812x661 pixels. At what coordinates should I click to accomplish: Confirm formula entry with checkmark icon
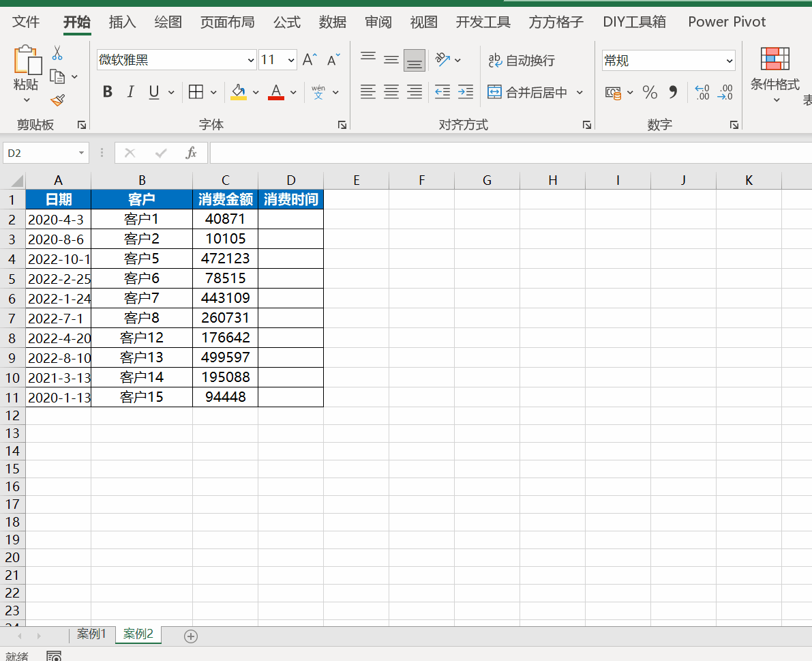(161, 153)
